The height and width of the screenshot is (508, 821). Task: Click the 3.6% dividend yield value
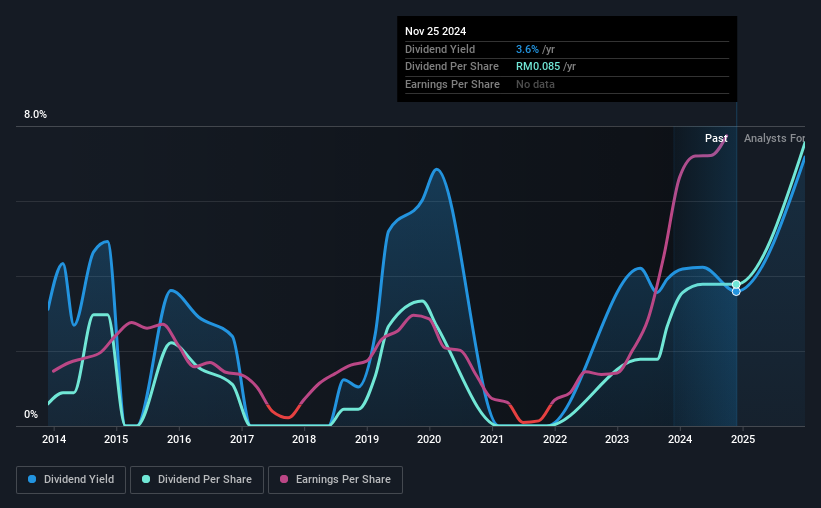527,49
